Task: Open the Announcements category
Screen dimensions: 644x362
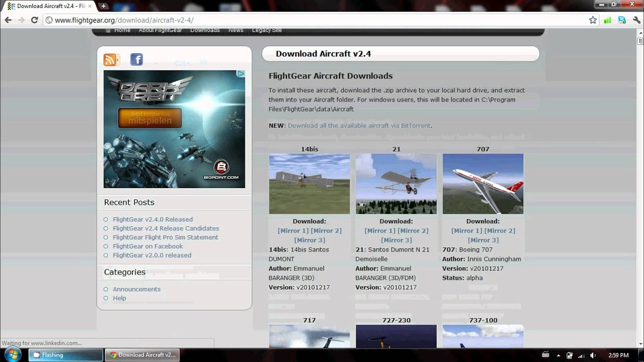Action: (136, 289)
